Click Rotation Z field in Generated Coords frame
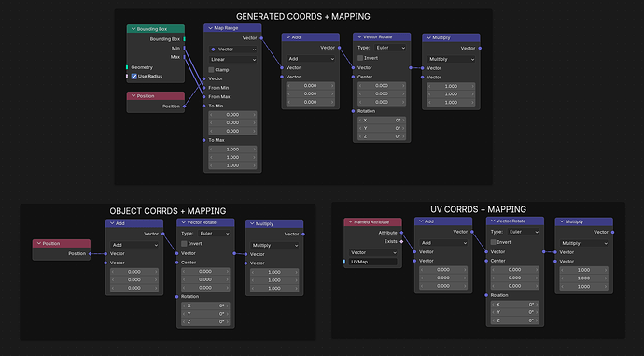Image resolution: width=644 pixels, height=356 pixels. (382, 136)
